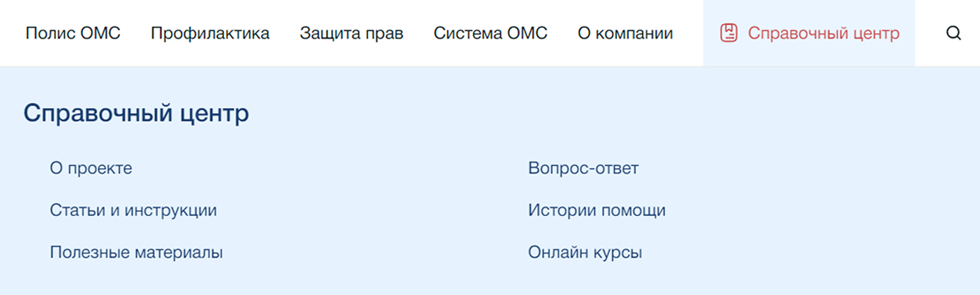
Task: Click the help center icon beside Справочный центр
Action: 728,33
